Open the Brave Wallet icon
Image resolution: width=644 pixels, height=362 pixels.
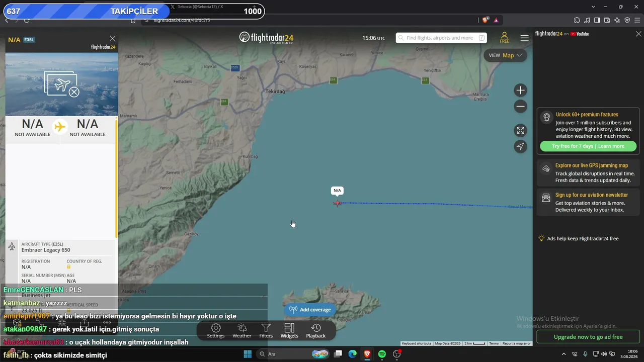607,20
